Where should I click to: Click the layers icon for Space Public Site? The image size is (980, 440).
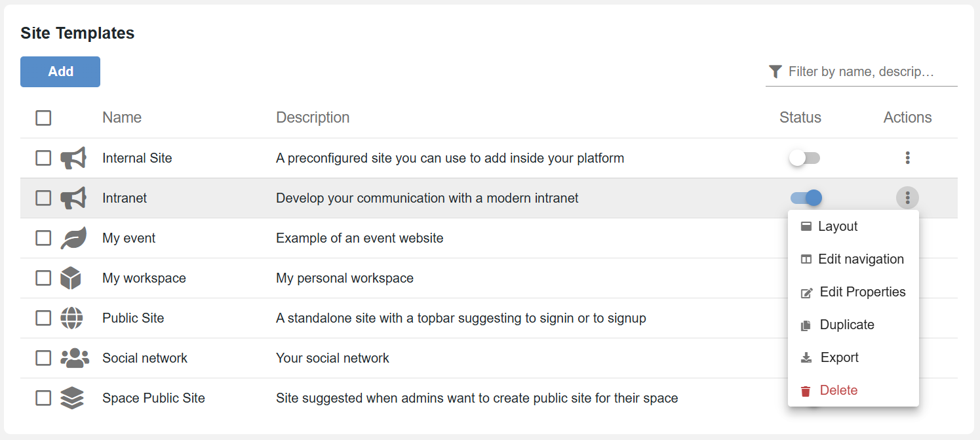(71, 398)
